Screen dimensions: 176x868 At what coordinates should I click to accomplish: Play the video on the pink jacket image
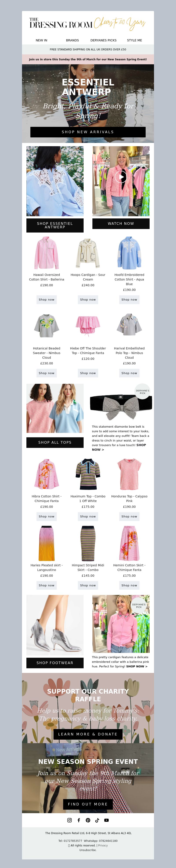(x=121, y=177)
